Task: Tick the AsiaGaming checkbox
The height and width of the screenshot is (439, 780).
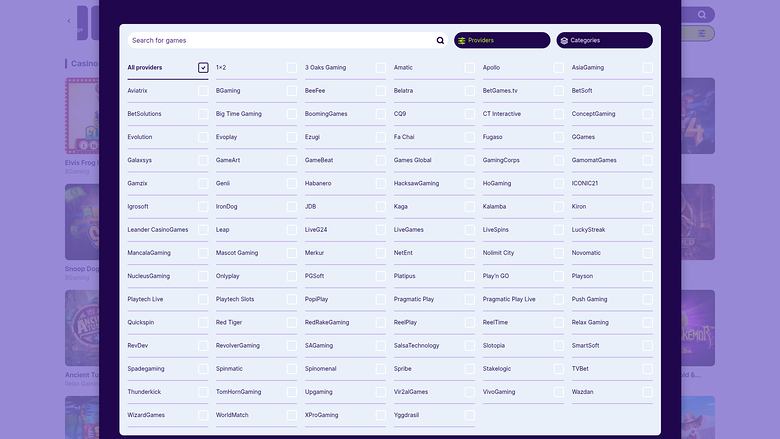Action: (x=648, y=68)
